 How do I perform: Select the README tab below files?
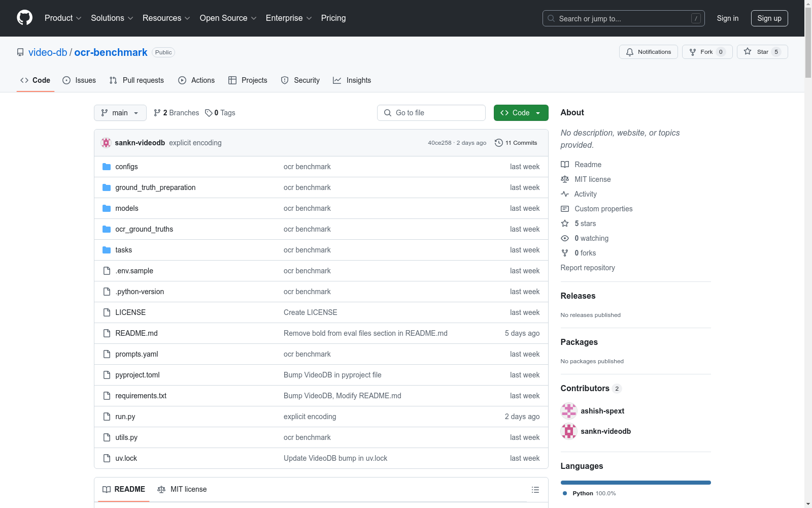click(x=124, y=489)
